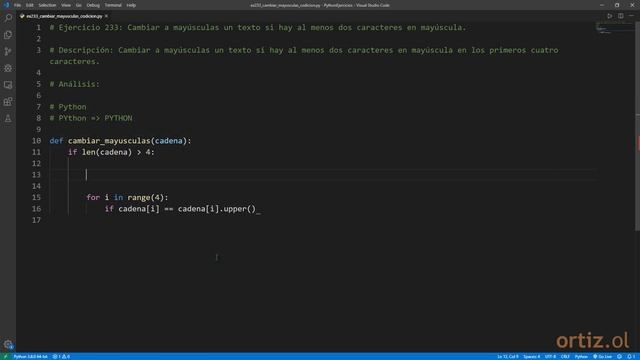
Task: Open the Explorer files view
Action: pos(8,35)
